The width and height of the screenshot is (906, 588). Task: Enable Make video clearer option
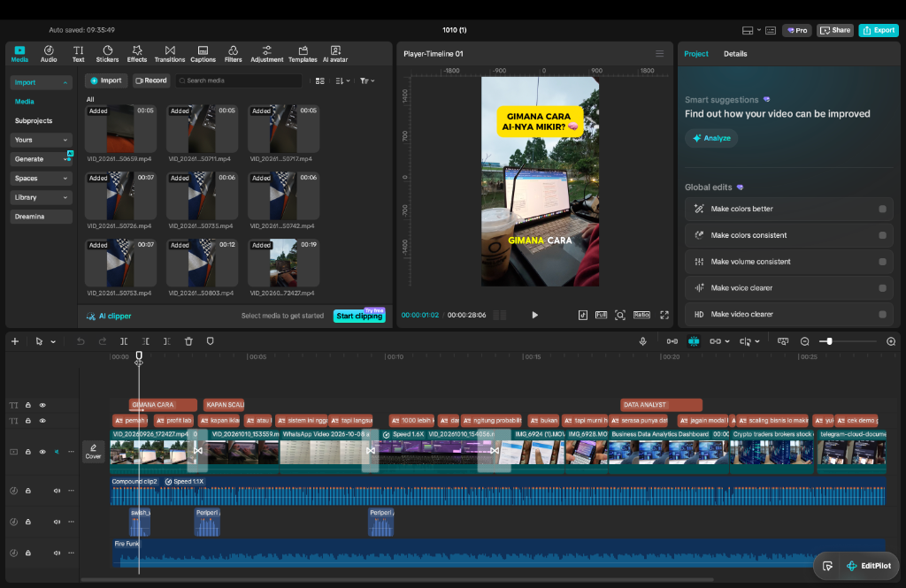(x=882, y=314)
